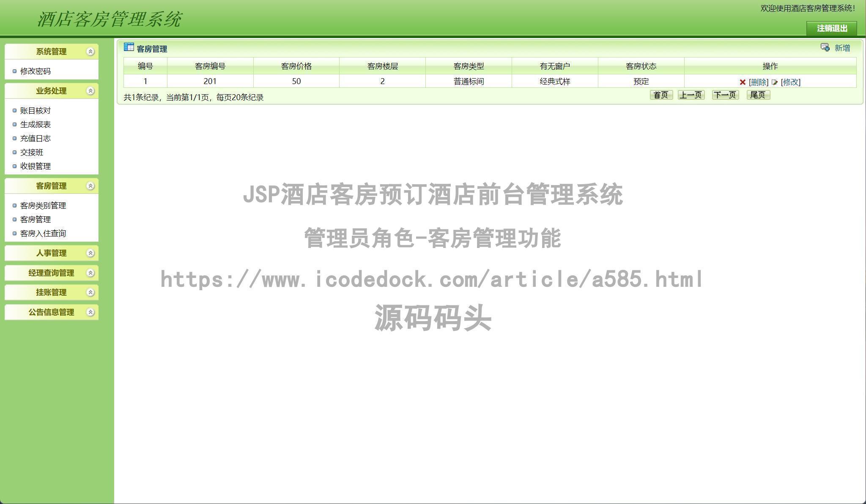Click the bullet icon beside 修改密码
Viewport: 866px width, 504px height.
point(14,70)
